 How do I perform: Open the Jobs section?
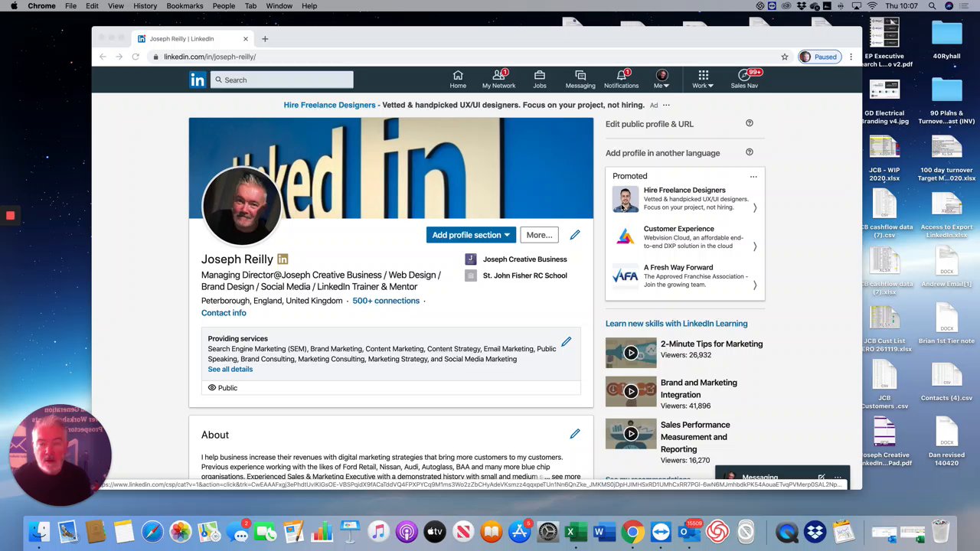(540, 80)
